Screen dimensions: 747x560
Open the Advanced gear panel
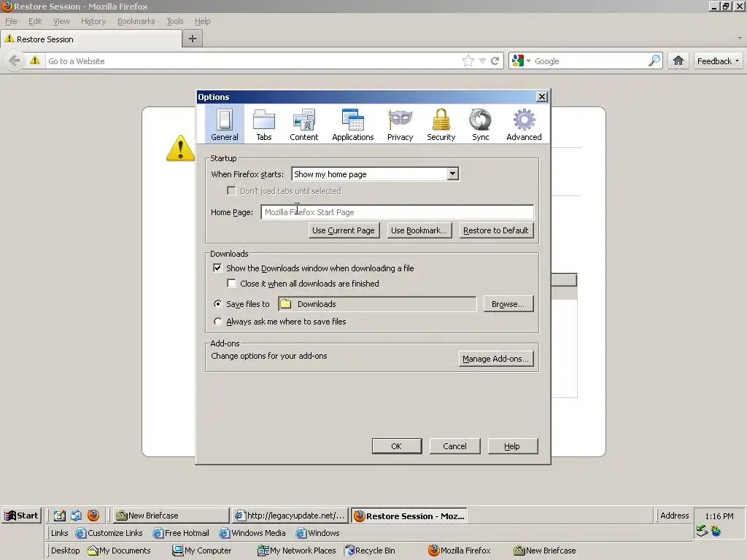coord(524,124)
